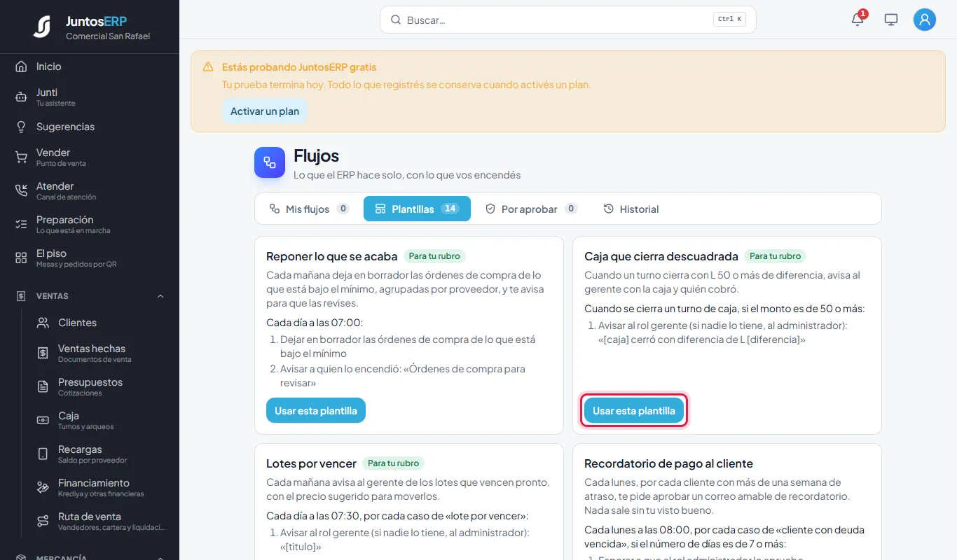957x560 pixels.
Task: Open Vender shopping cart icon
Action: (21, 157)
